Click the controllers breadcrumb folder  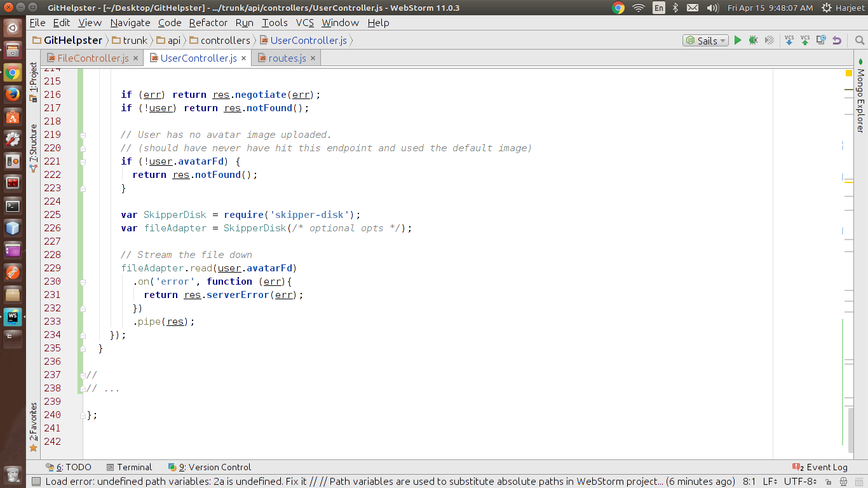(220, 40)
